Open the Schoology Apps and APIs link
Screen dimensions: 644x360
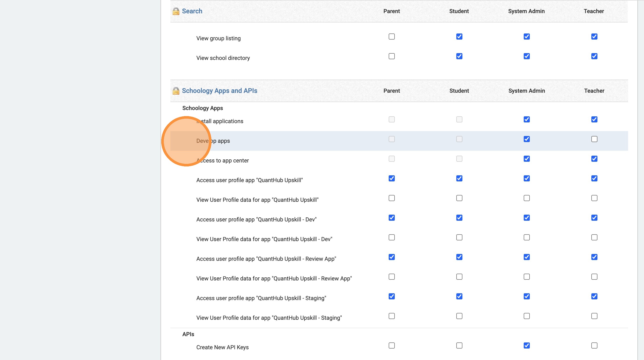219,91
